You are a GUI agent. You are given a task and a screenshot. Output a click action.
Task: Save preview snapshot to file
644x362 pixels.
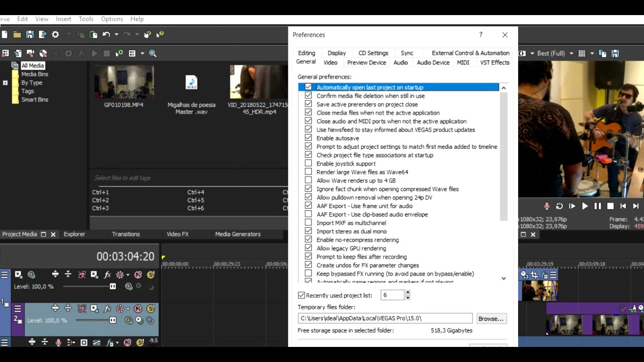click(615, 53)
